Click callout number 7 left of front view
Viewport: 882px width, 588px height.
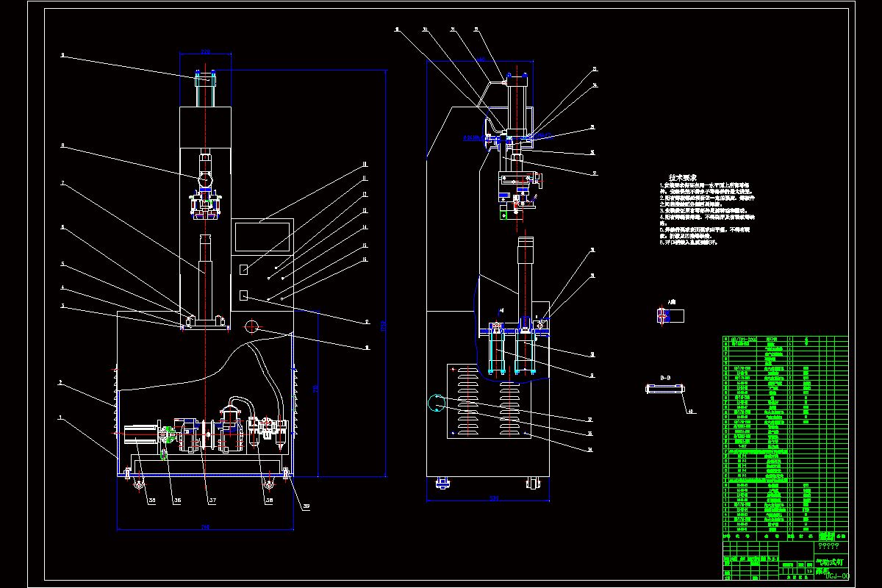(62, 183)
